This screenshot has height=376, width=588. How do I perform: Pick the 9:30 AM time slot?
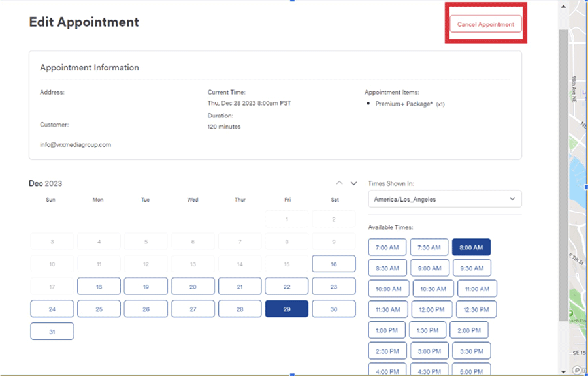pyautogui.click(x=471, y=268)
